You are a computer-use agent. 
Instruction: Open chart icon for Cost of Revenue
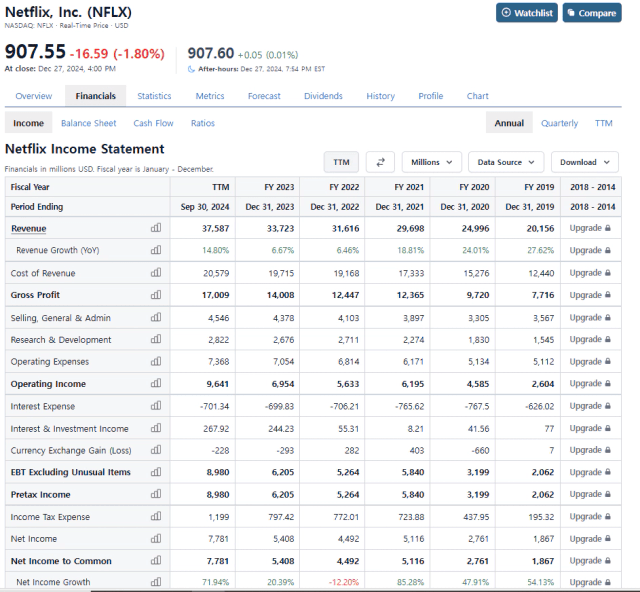point(156,272)
